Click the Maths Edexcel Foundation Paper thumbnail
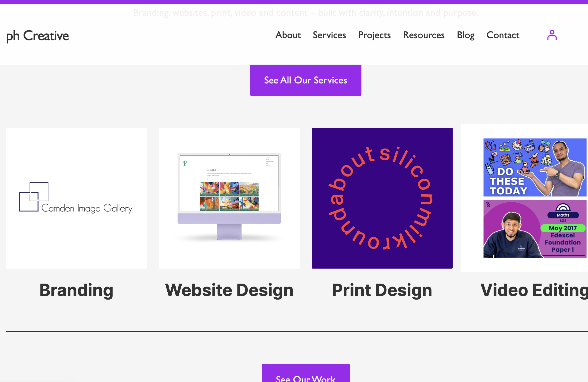This screenshot has height=382, width=588. click(535, 229)
